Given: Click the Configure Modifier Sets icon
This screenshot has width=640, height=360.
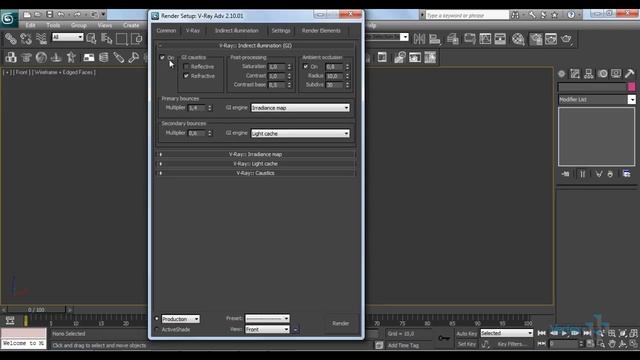Looking at the screenshot, I should coord(627,174).
